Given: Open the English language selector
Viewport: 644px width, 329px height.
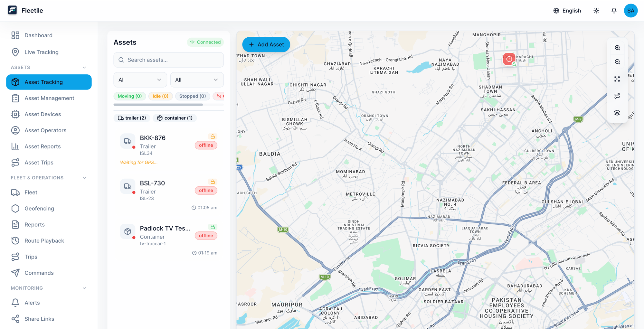Looking at the screenshot, I should click(x=567, y=11).
